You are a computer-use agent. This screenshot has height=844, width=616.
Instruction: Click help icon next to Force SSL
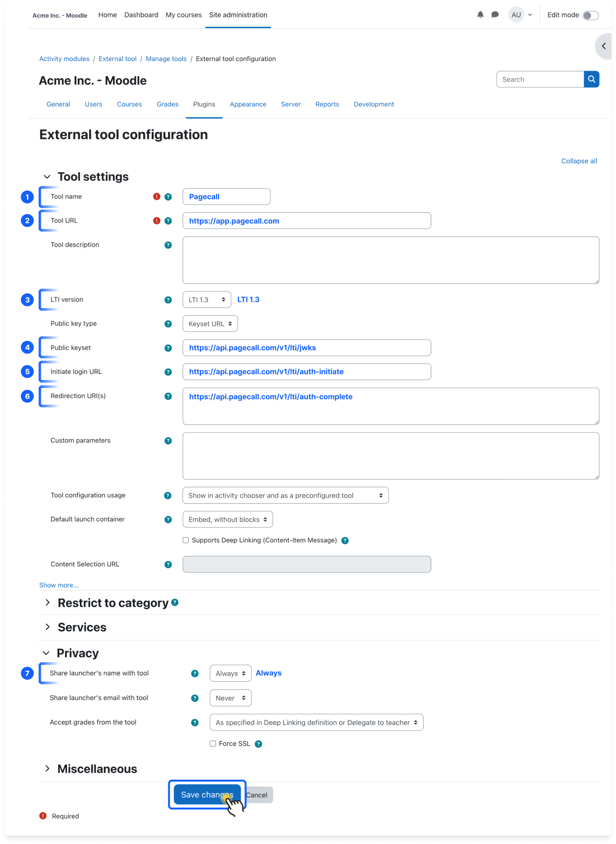click(259, 744)
